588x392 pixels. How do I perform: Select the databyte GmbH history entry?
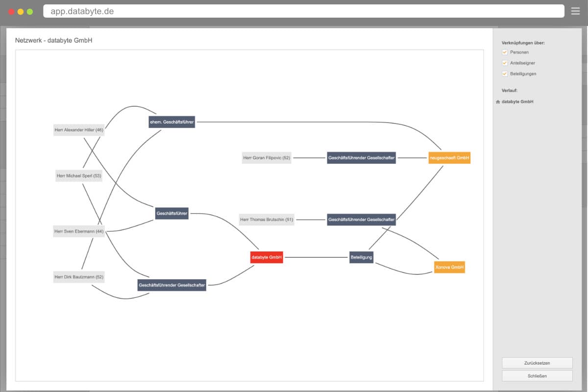(x=517, y=102)
